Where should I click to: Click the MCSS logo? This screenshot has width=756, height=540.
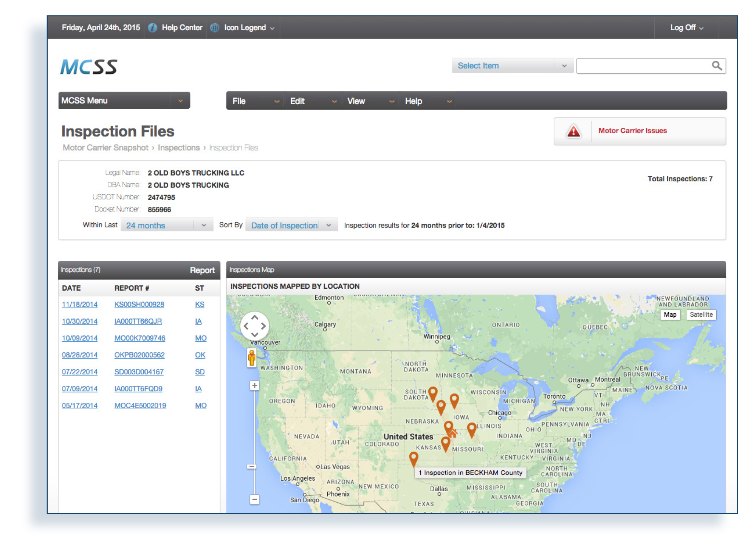[x=89, y=67]
